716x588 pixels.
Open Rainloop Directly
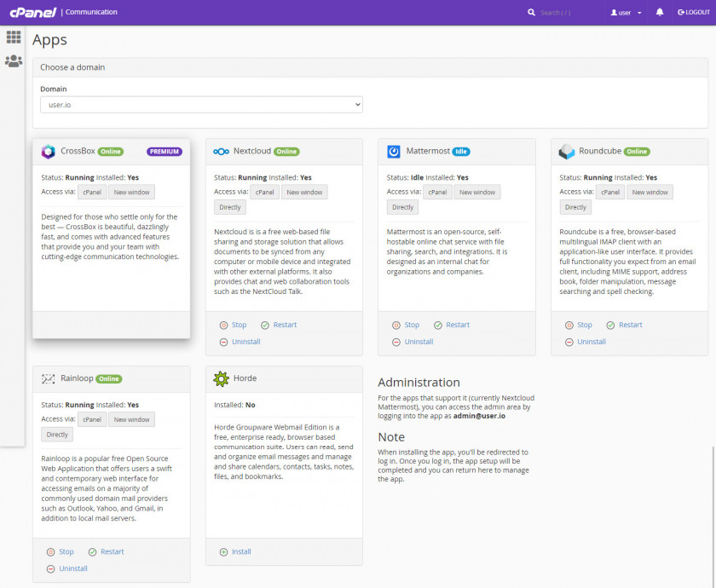[57, 435]
